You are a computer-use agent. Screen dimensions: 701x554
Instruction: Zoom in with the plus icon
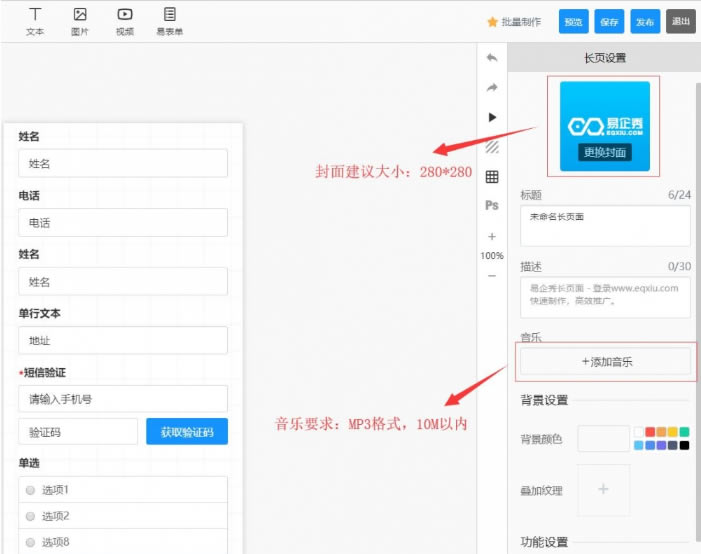[x=492, y=237]
